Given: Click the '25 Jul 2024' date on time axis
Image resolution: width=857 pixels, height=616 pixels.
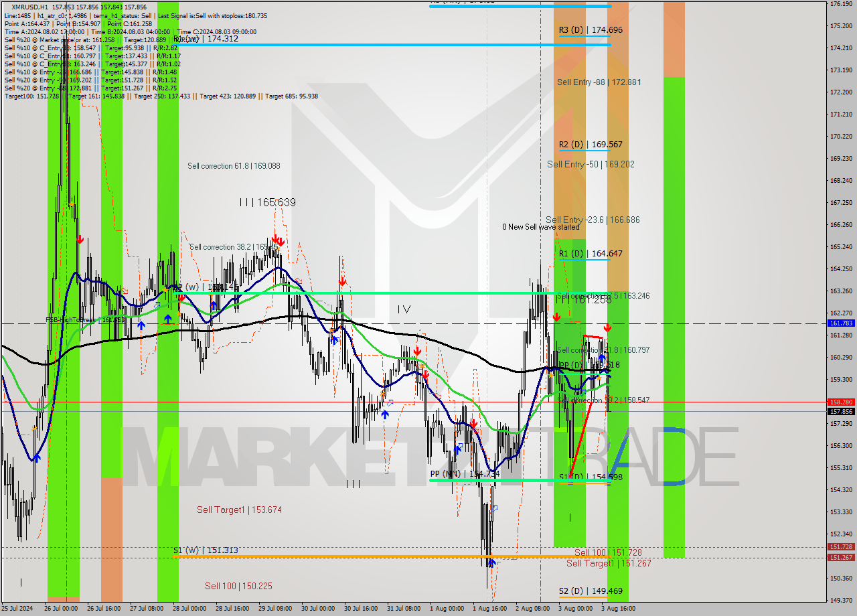Looking at the screenshot, I should pyautogui.click(x=17, y=609).
